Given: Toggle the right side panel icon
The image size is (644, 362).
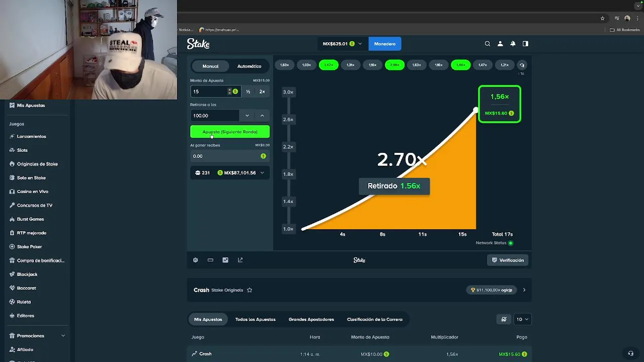Looking at the screenshot, I should (525, 44).
